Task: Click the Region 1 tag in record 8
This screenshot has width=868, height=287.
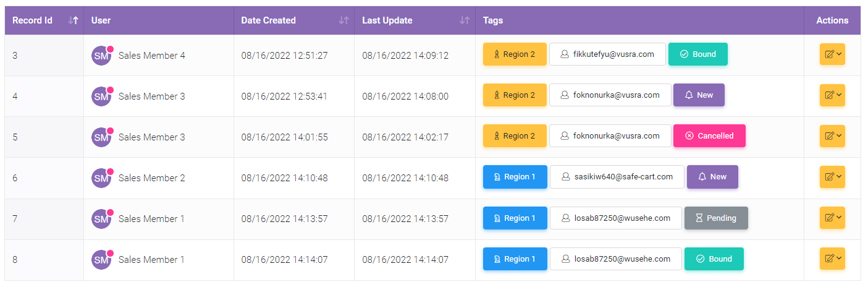Action: point(515,259)
